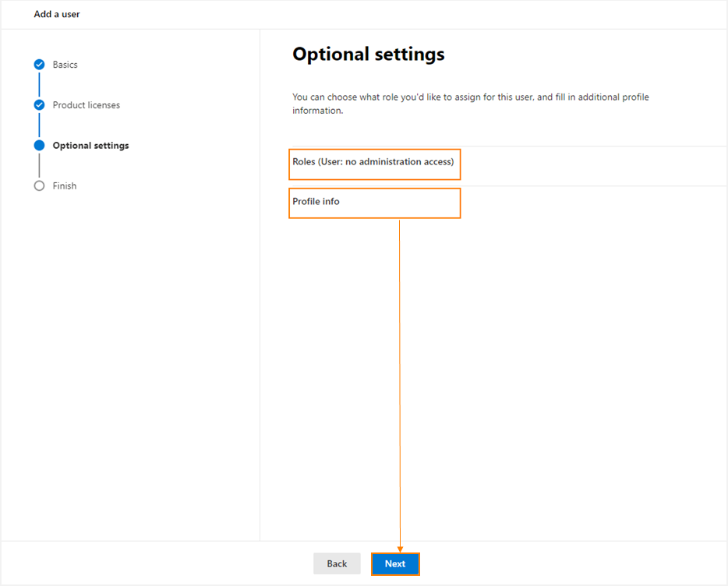The image size is (728, 586).
Task: Click the Optional settings page heading
Action: click(368, 55)
